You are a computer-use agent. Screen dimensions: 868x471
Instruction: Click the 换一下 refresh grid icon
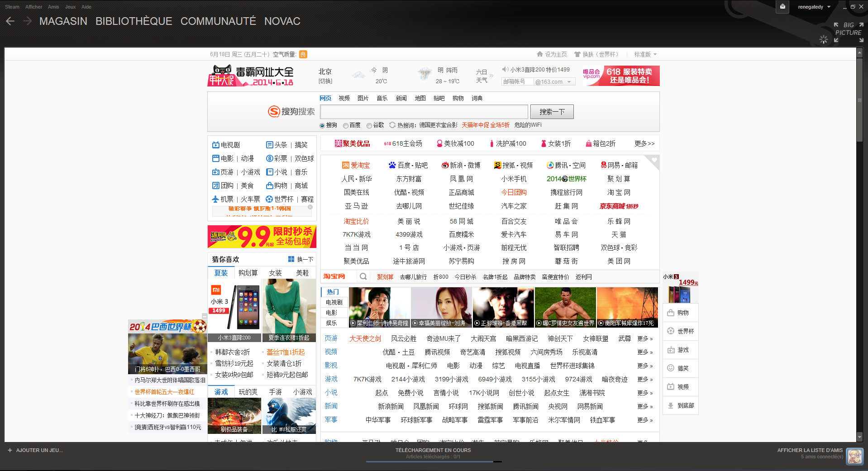click(291, 259)
